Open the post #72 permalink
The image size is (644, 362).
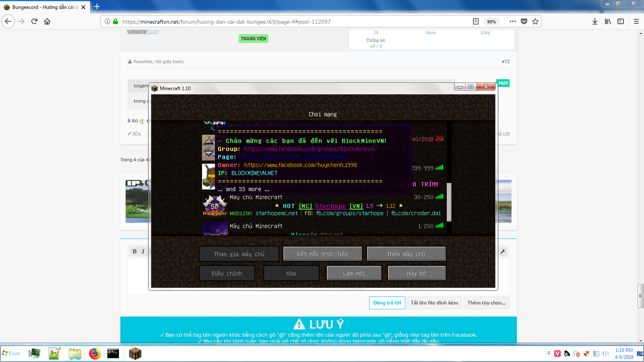(506, 62)
